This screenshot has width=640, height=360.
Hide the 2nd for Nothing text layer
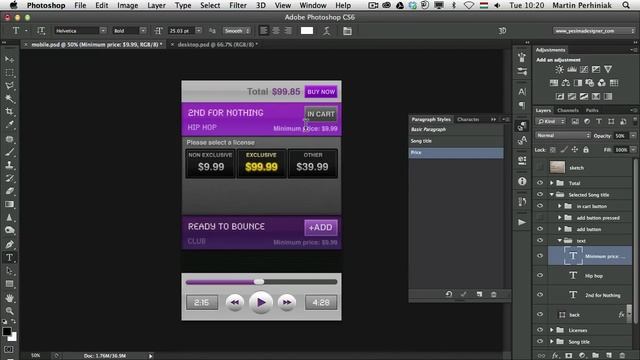coord(540,295)
